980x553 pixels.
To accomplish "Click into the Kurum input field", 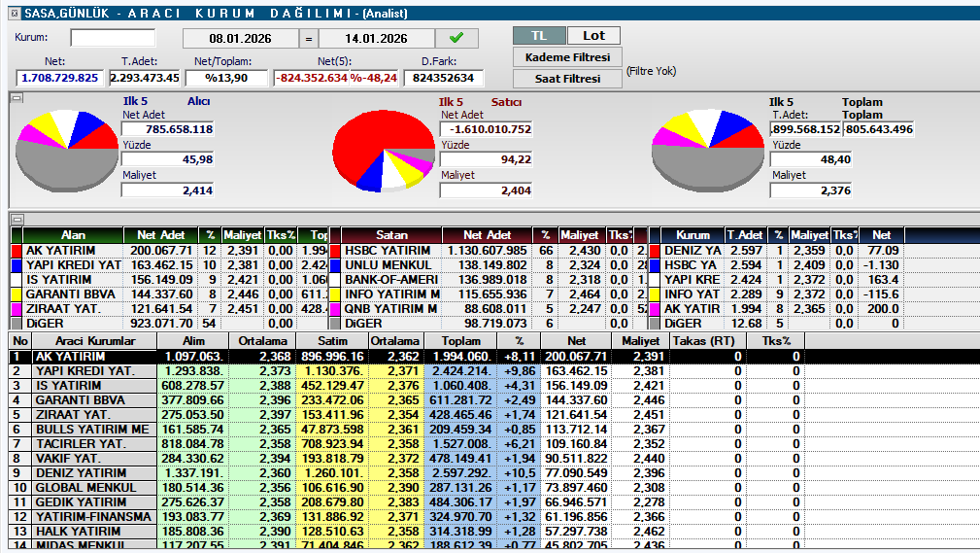I will point(112,39).
